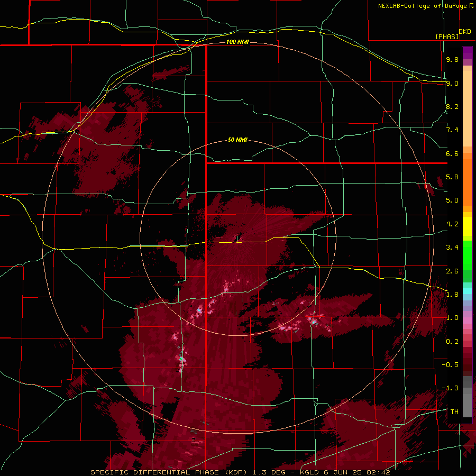Click the Specific Differential Phase caption at bottom
The width and height of the screenshot is (476, 476).
point(240,472)
